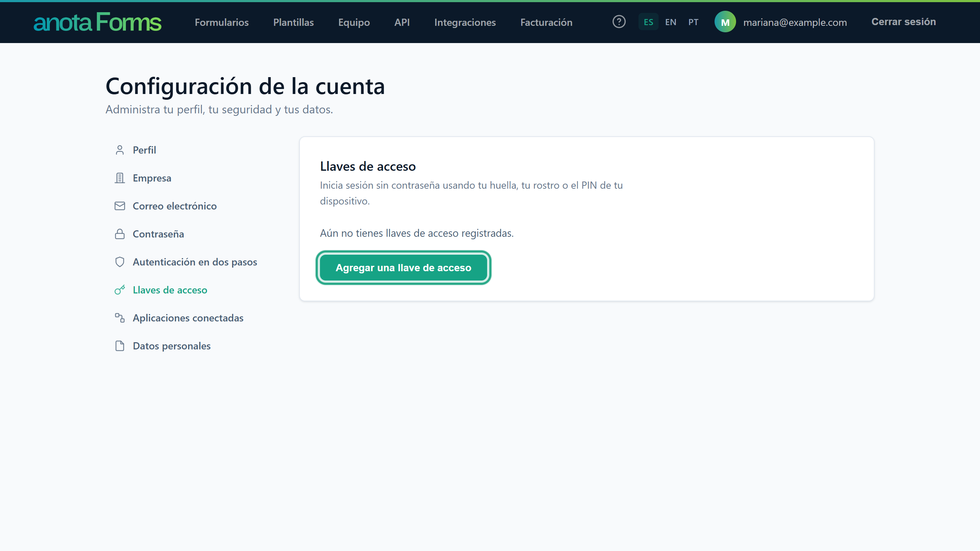Screen dimensions: 980x551
Task: Switch language to PT
Action: coord(693,22)
